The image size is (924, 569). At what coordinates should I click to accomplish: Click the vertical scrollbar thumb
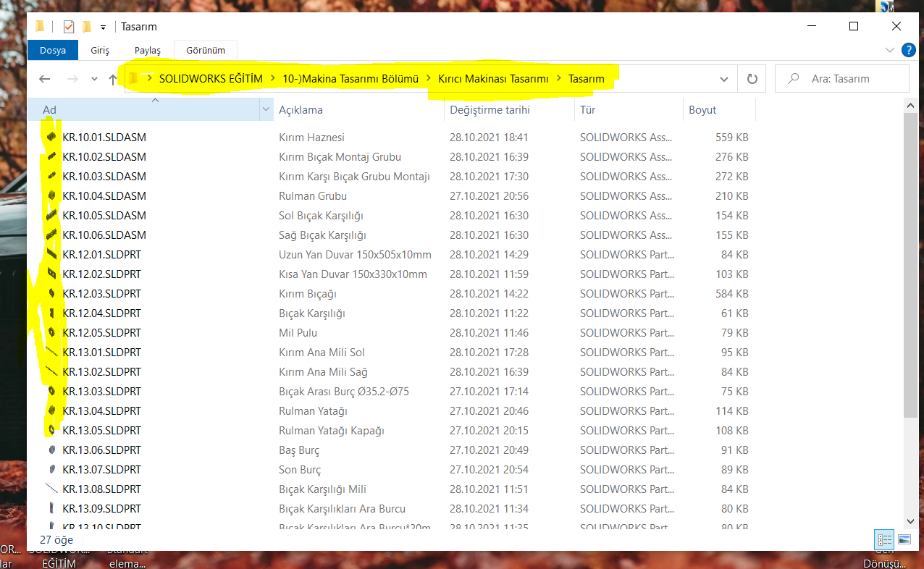[911, 264]
